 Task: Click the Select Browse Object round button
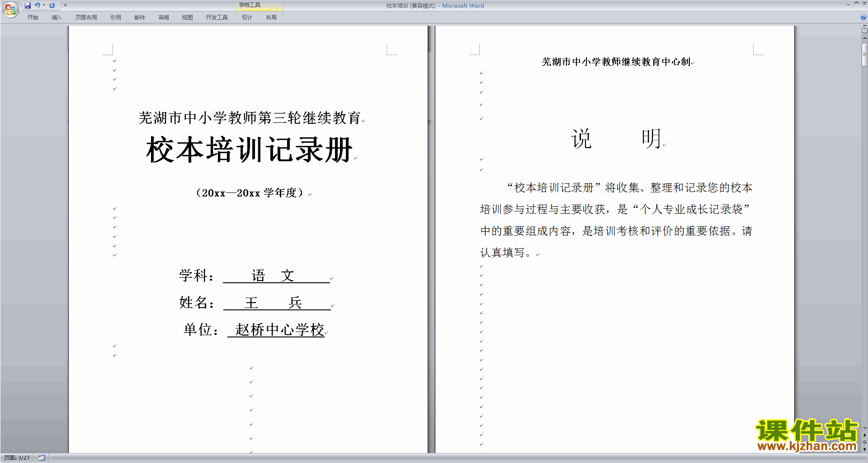(864, 442)
